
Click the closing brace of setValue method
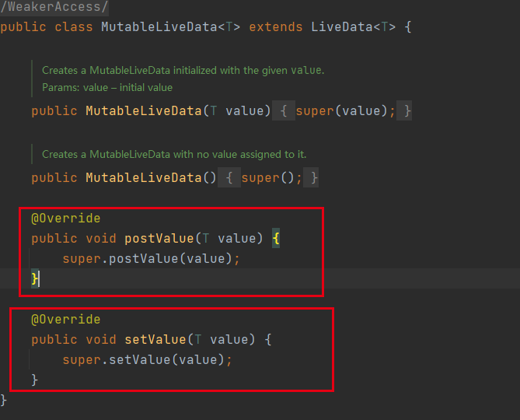point(34,380)
